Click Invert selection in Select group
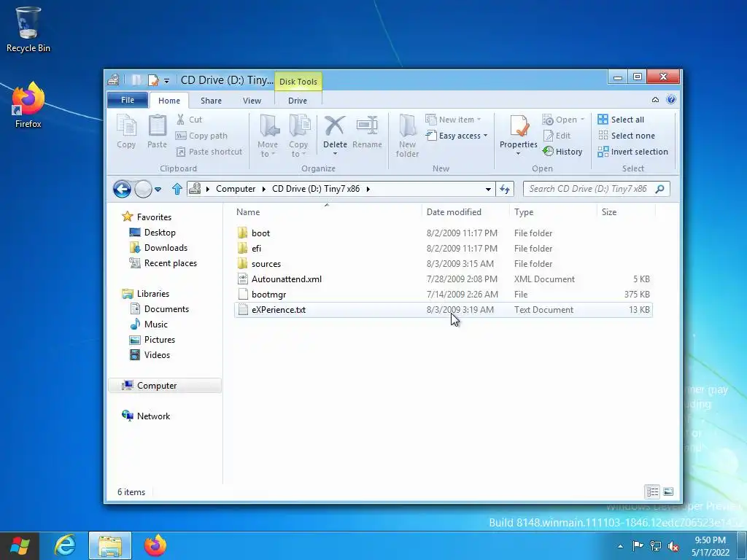Screen dimensions: 747x560 tap(633, 152)
